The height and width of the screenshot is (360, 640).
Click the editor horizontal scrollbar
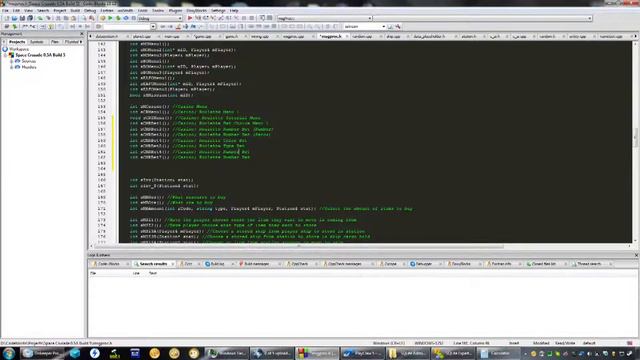pos(299,246)
